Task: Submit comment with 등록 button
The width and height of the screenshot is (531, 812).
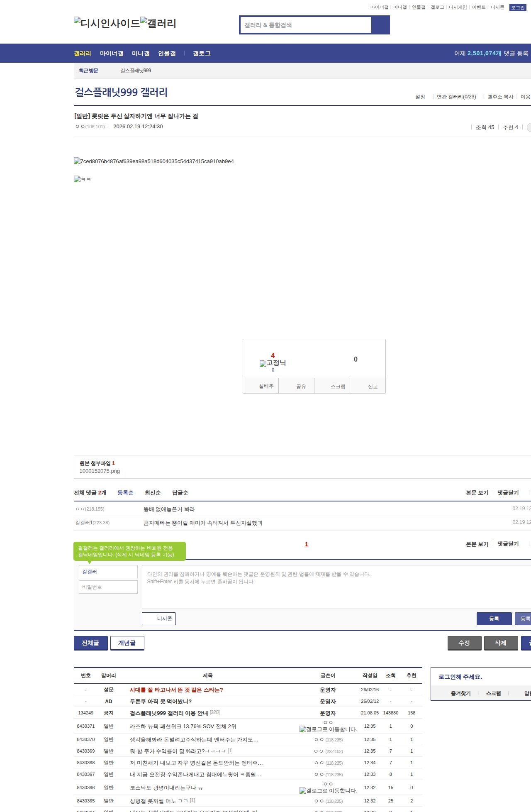Action: [x=494, y=619]
